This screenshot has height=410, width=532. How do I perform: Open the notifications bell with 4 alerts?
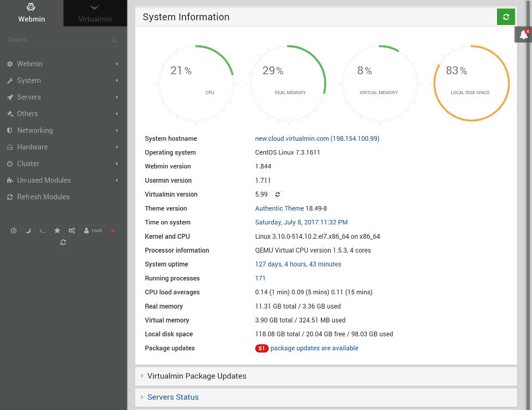[x=524, y=34]
